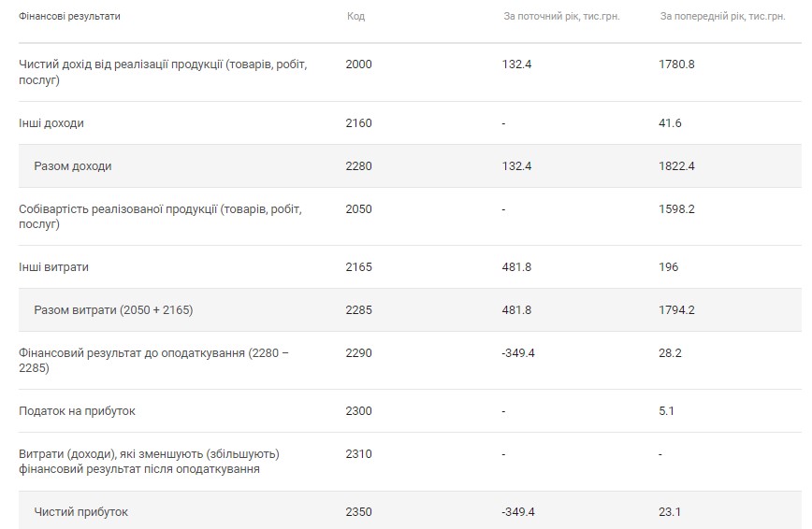Screen dimensions: 812x529
Task: Click the "Код" column header
Action: click(x=355, y=17)
